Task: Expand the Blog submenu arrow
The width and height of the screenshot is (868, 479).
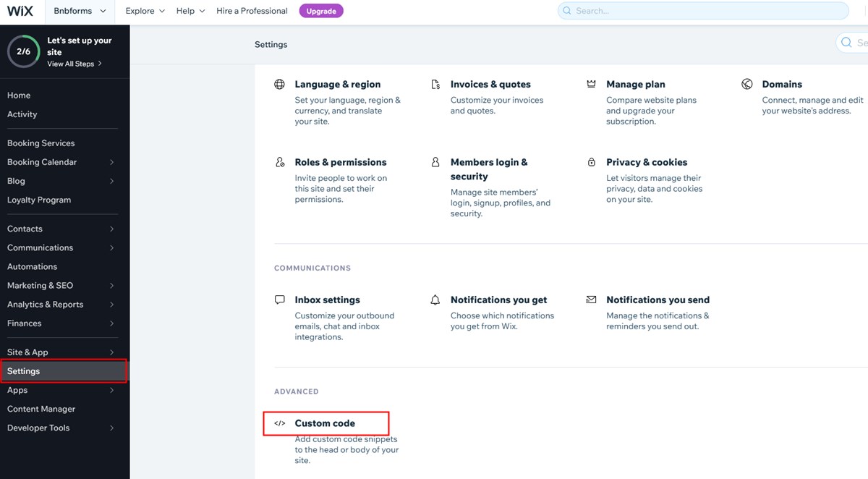Action: [x=112, y=181]
